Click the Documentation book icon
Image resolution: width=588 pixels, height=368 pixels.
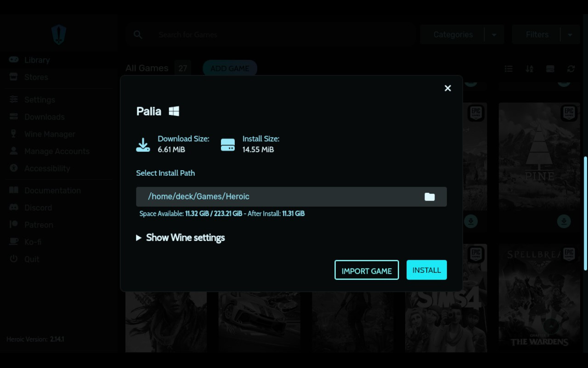point(14,190)
